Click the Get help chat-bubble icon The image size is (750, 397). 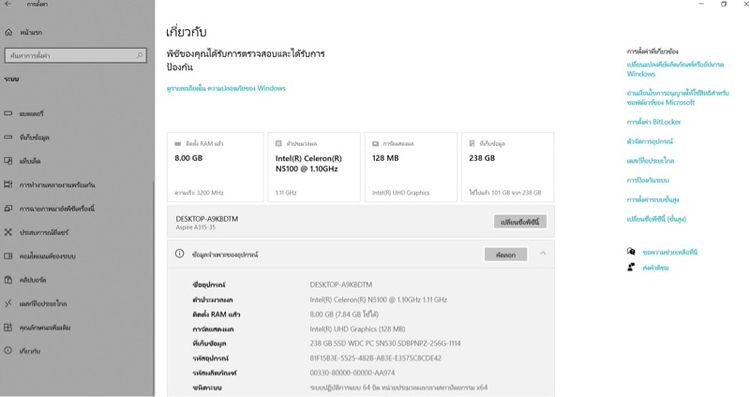(631, 252)
